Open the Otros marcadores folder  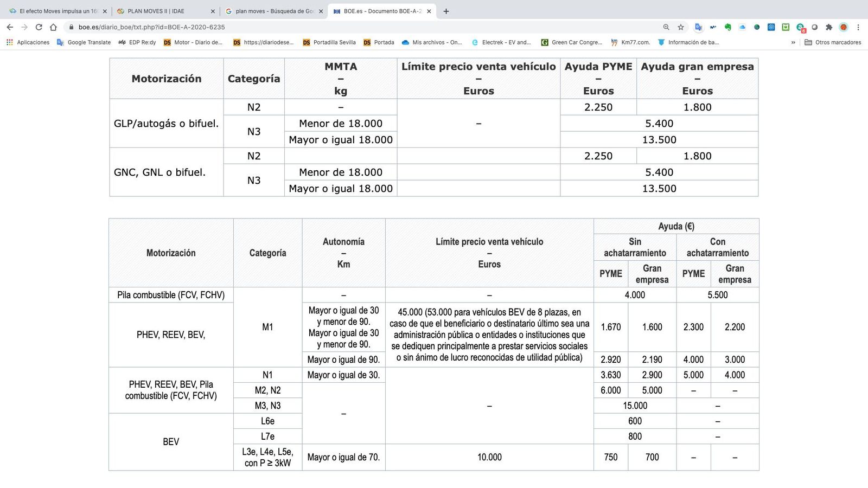pyautogui.click(x=833, y=42)
